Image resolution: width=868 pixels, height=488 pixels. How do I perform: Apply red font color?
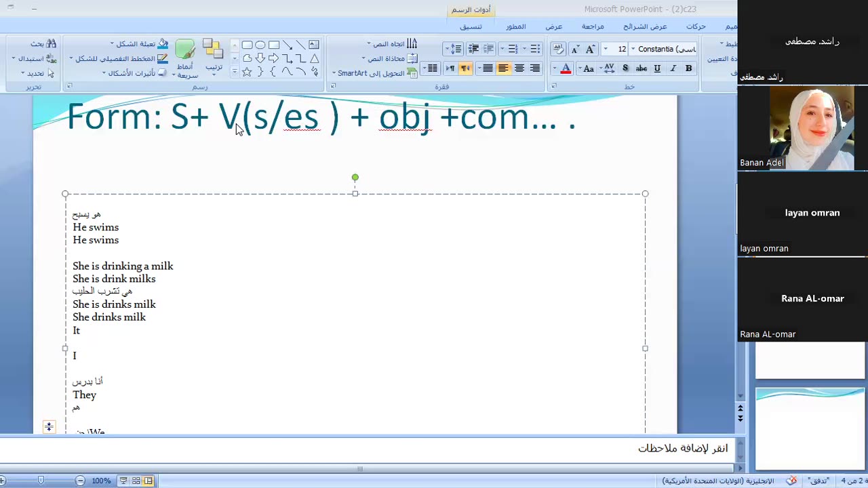(566, 68)
